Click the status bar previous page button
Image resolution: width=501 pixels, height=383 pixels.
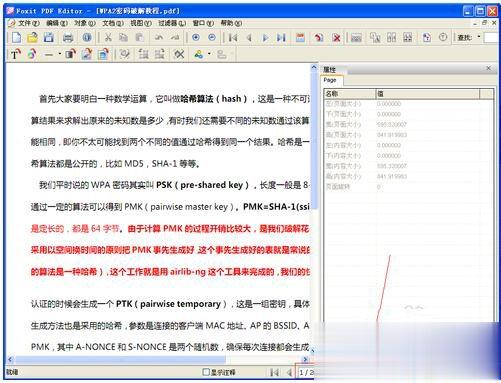(x=289, y=372)
